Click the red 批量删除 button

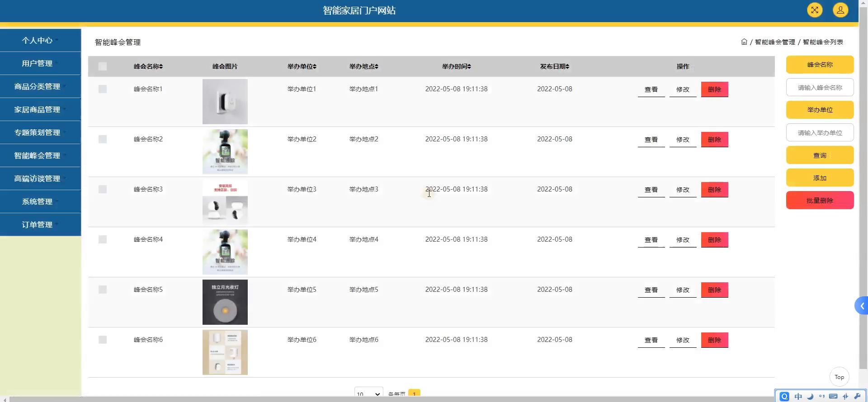820,200
